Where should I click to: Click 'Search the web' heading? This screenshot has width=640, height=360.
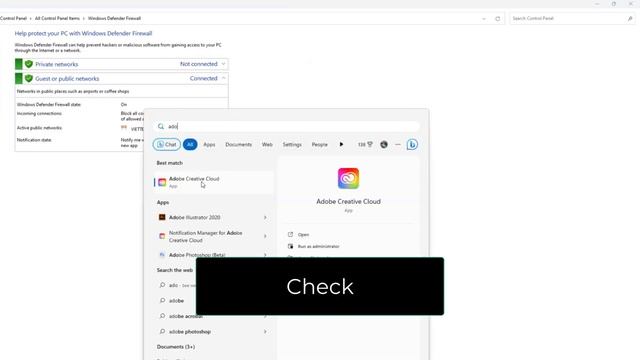[x=175, y=270]
